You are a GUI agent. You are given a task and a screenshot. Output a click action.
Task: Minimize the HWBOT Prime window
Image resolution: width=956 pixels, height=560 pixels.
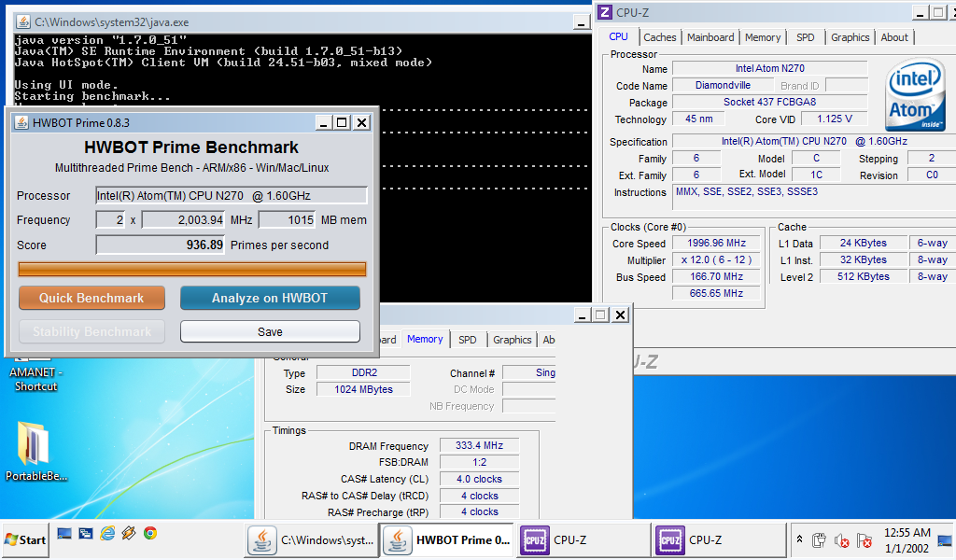coord(324,122)
